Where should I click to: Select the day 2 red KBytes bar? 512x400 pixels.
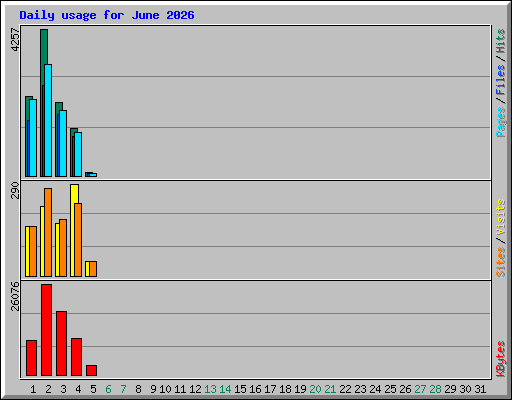47,330
